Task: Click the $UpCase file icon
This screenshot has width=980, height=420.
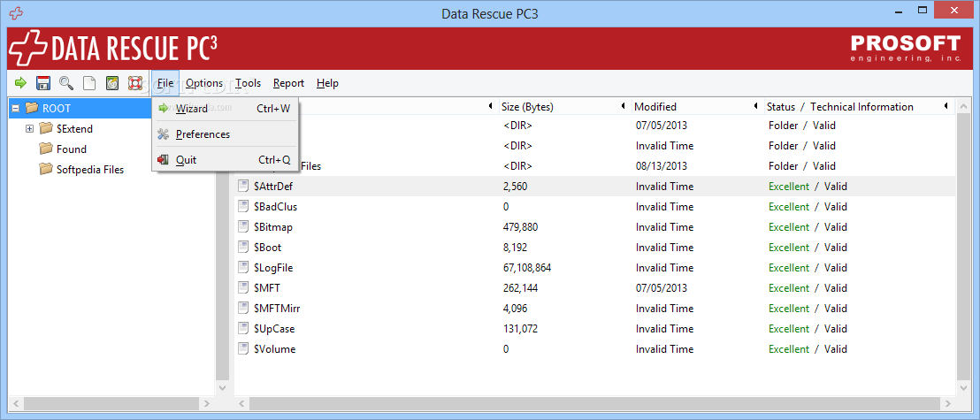Action: click(243, 328)
